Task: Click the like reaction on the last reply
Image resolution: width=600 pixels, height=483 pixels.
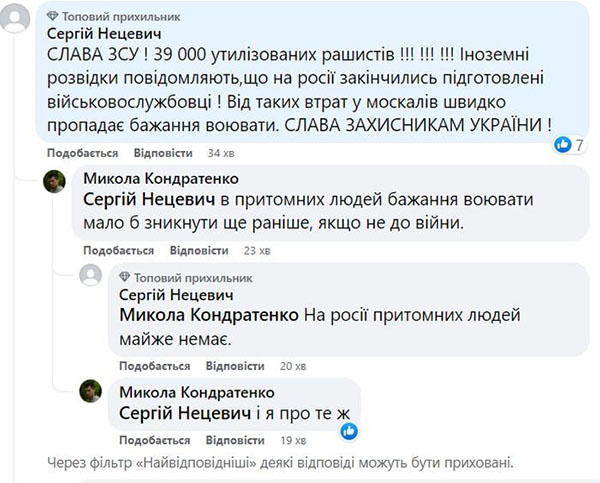Action: (349, 430)
